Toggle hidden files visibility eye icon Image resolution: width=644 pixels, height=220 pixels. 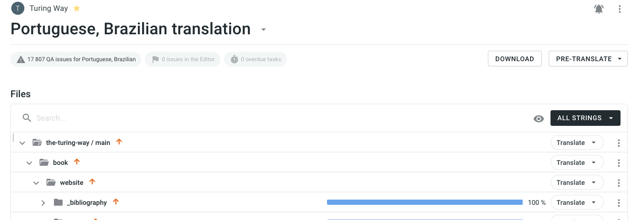tap(539, 118)
